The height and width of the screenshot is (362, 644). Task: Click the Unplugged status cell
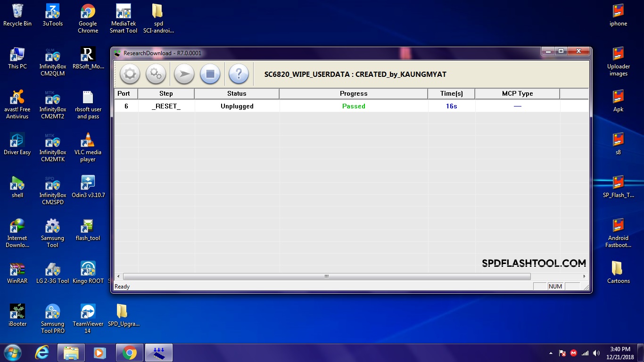pyautogui.click(x=237, y=106)
